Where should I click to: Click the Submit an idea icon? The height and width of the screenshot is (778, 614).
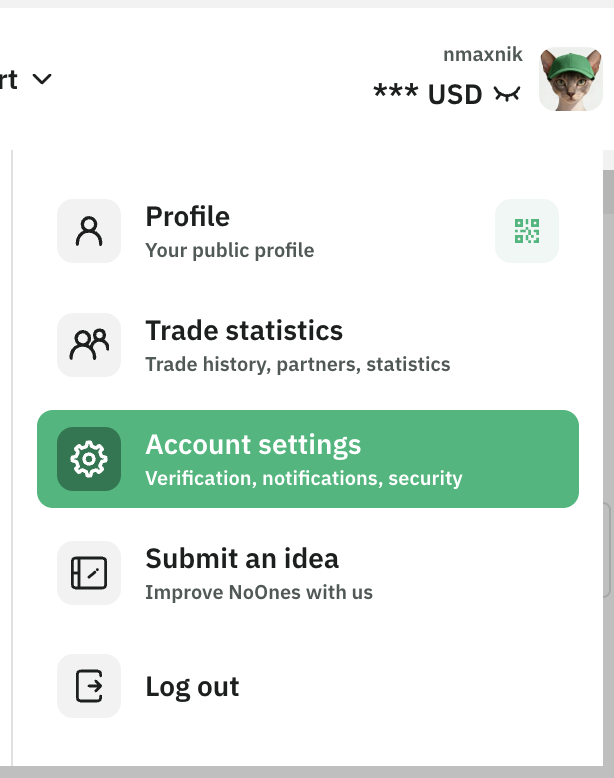(x=89, y=573)
